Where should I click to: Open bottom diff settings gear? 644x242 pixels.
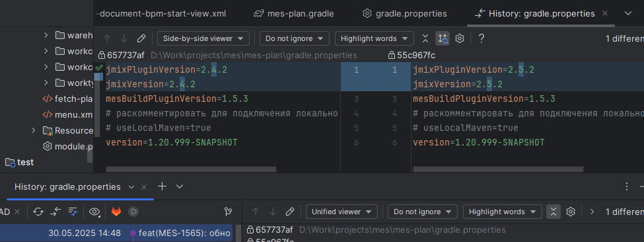click(570, 212)
